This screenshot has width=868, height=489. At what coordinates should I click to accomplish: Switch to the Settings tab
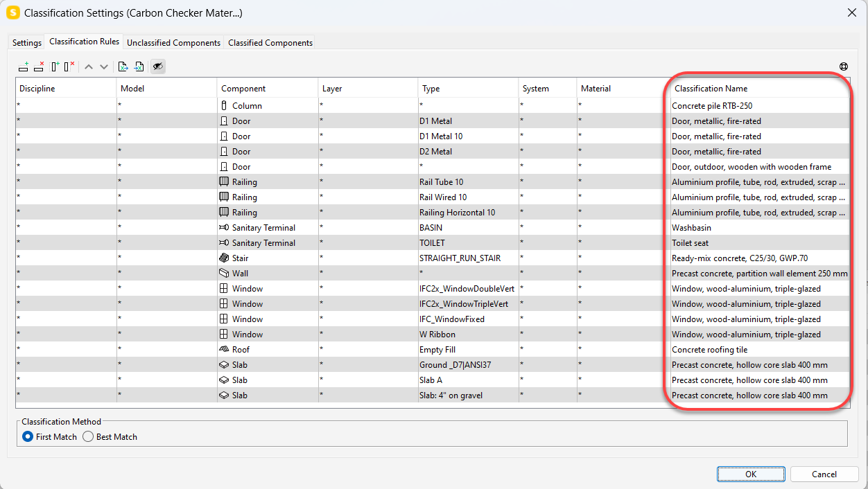point(26,42)
